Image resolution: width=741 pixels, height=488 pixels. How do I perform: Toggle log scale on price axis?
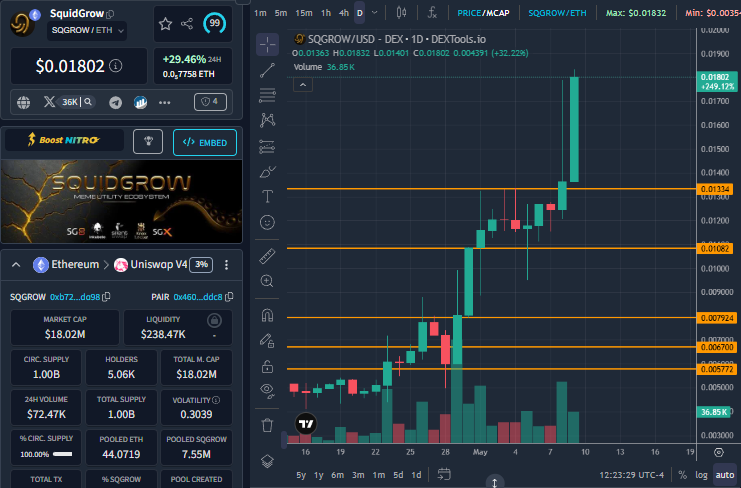click(701, 475)
